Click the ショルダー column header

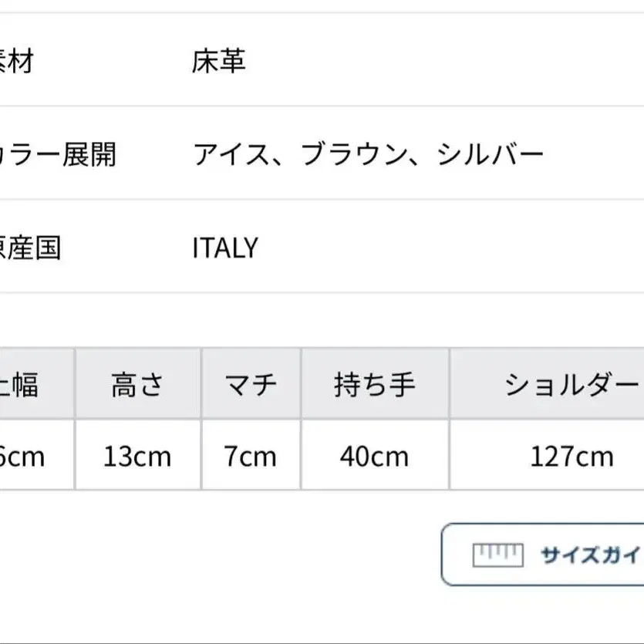pyautogui.click(x=548, y=384)
